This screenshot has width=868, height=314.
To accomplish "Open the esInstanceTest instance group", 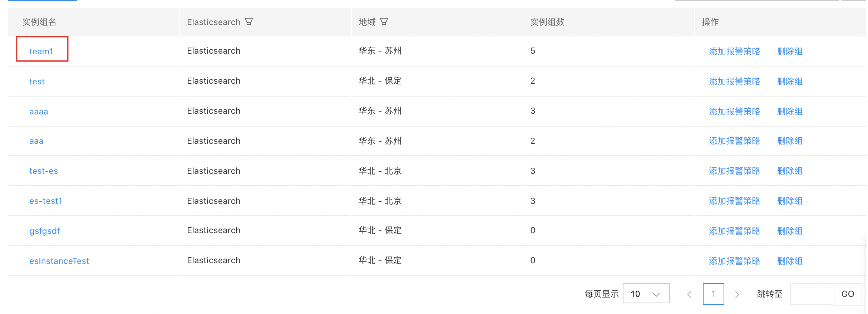I will pyautogui.click(x=59, y=261).
